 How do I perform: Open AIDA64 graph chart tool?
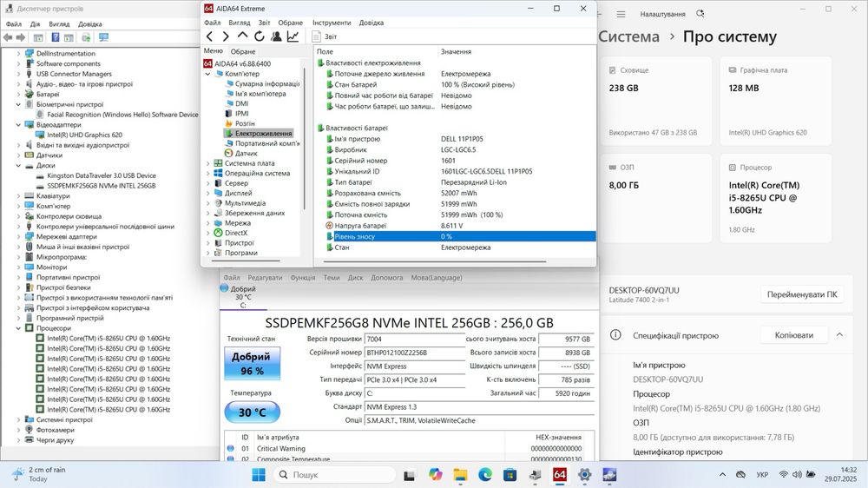293,36
